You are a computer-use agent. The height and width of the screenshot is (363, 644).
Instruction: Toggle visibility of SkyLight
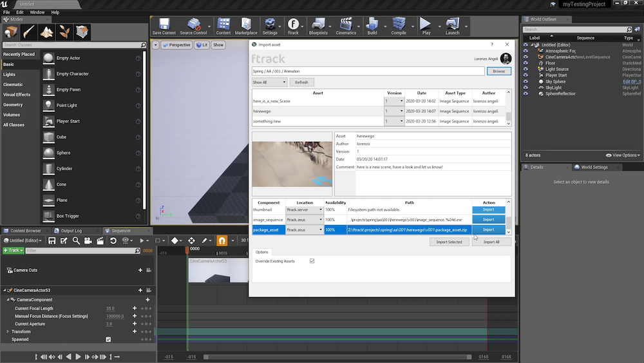tap(526, 88)
